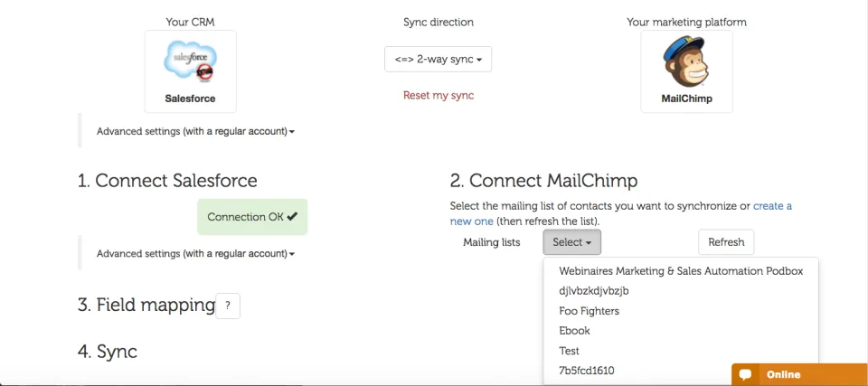Click the Salesforce cloud logo
Viewport: 868px width, 386px height.
(190, 61)
